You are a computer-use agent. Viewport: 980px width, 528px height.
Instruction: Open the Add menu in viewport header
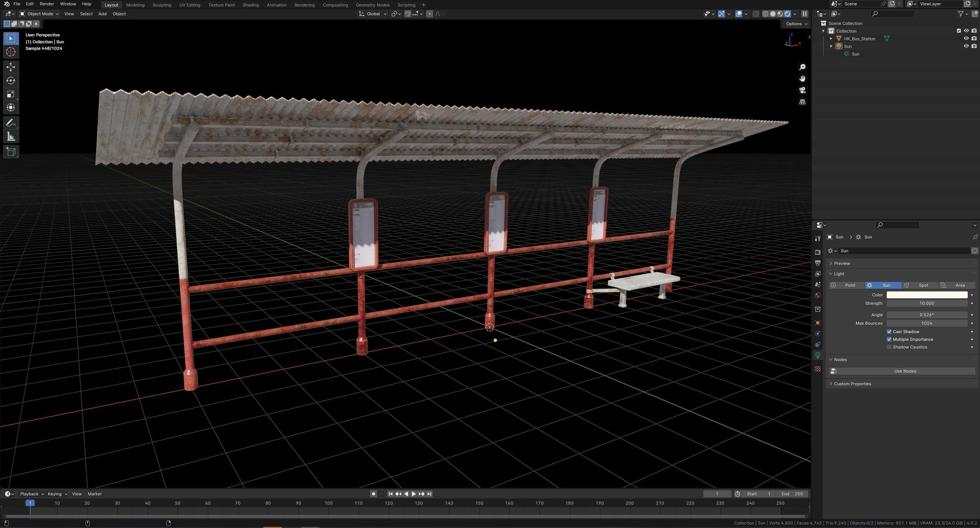pos(102,14)
